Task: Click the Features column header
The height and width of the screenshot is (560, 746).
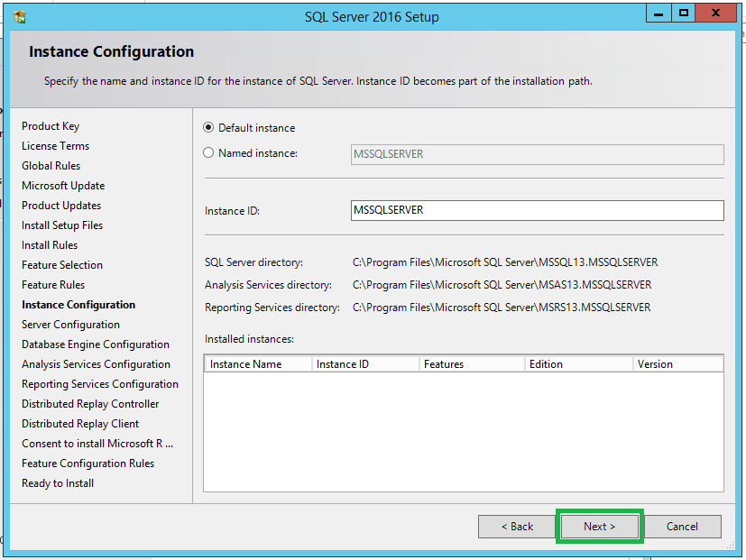Action: tap(472, 364)
